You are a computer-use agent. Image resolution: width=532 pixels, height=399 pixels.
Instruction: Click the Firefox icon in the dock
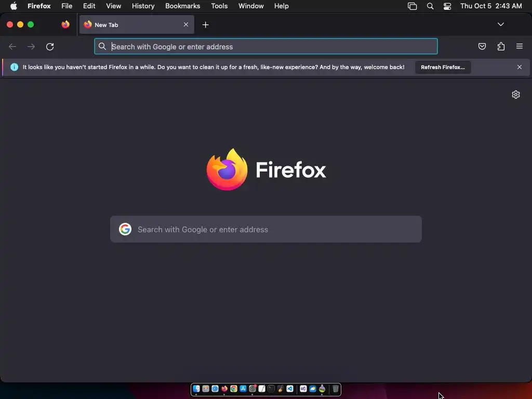pyautogui.click(x=224, y=389)
